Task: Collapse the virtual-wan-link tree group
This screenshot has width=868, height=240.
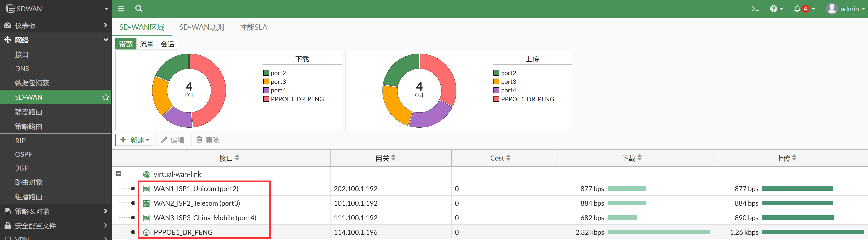Action: (119, 174)
